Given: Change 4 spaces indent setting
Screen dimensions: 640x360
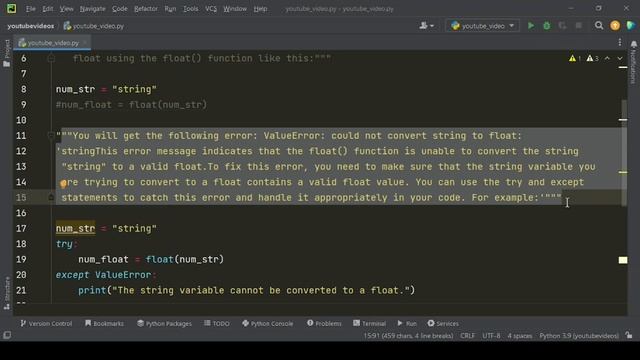Looking at the screenshot, I should click(x=520, y=336).
